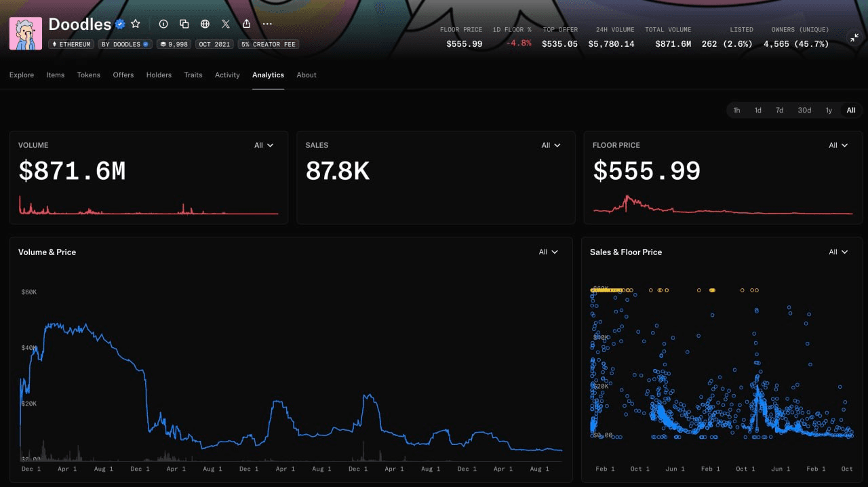
Task: Click the Doodles collection avatar image
Action: pos(26,33)
